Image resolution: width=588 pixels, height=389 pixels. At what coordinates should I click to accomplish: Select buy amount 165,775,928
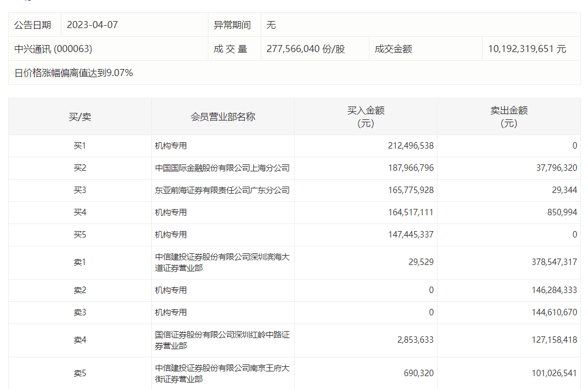411,190
